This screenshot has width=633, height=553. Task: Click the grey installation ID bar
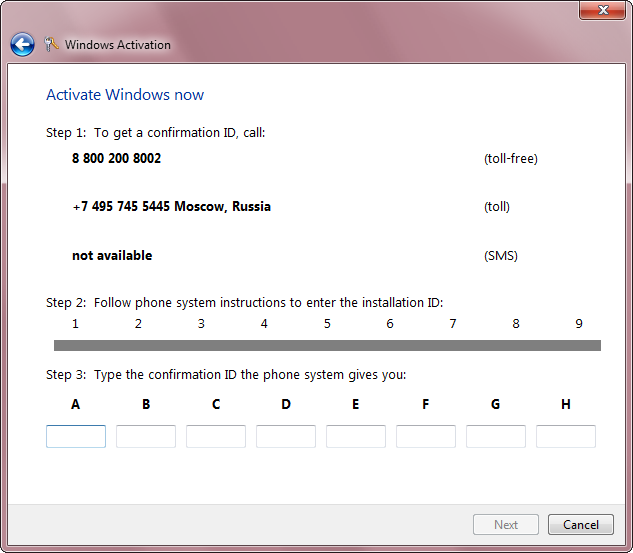click(327, 346)
